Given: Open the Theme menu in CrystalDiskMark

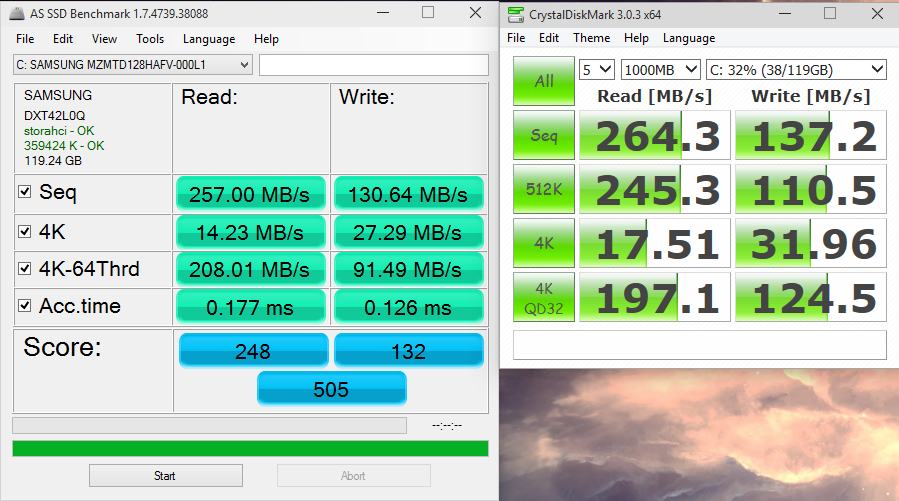Looking at the screenshot, I should point(591,38).
